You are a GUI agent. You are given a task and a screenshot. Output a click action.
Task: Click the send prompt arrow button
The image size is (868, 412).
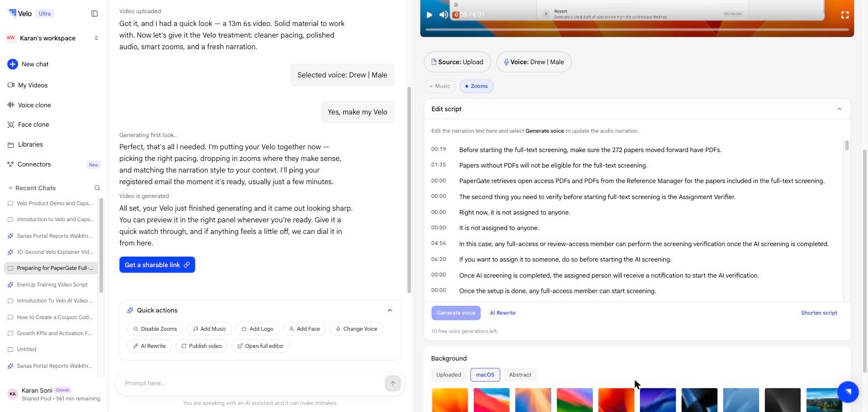coord(392,383)
